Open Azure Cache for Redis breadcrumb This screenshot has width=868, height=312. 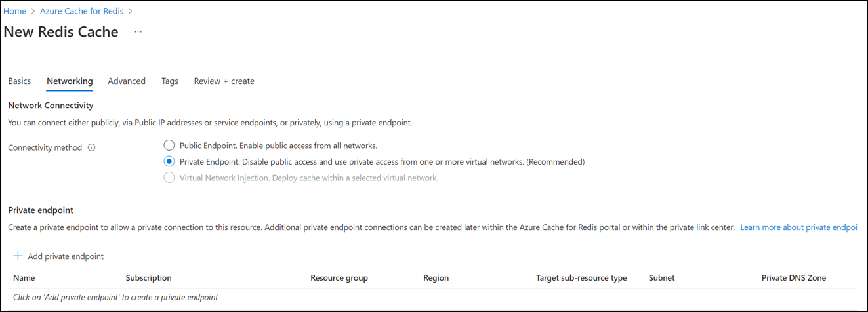[82, 11]
